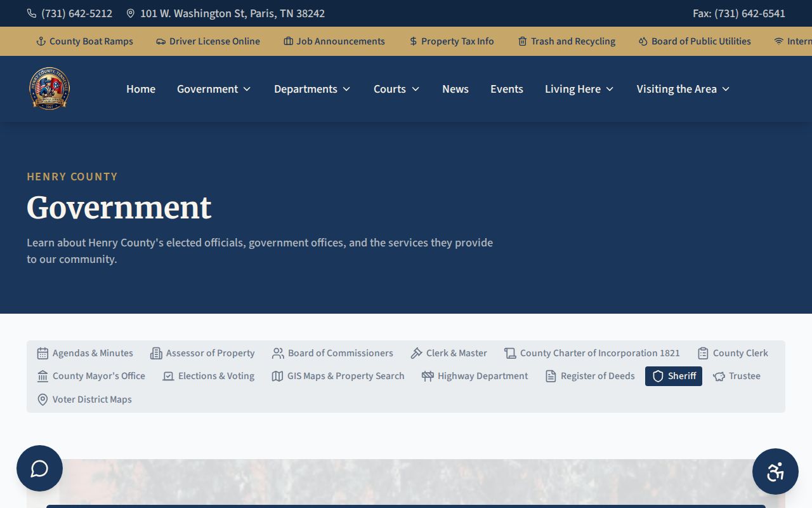Click the piggy bank icon for Trustee
The width and height of the screenshot is (812, 508).
[719, 376]
